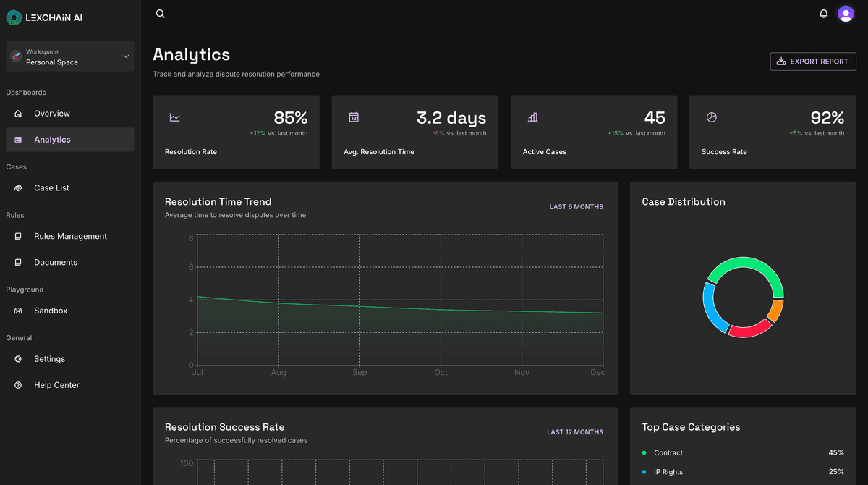Click the Documents sidebar icon
This screenshot has height=485, width=868.
pos(18,263)
